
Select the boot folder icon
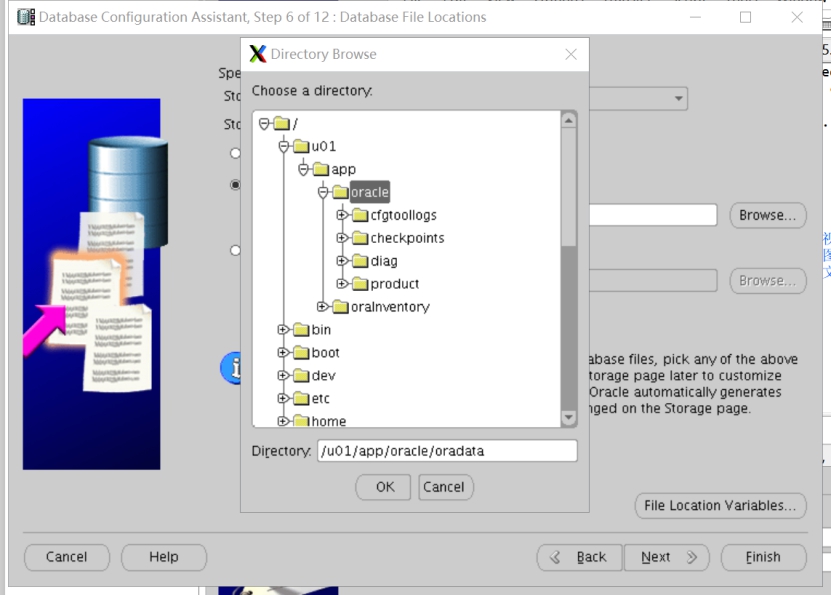pos(301,352)
